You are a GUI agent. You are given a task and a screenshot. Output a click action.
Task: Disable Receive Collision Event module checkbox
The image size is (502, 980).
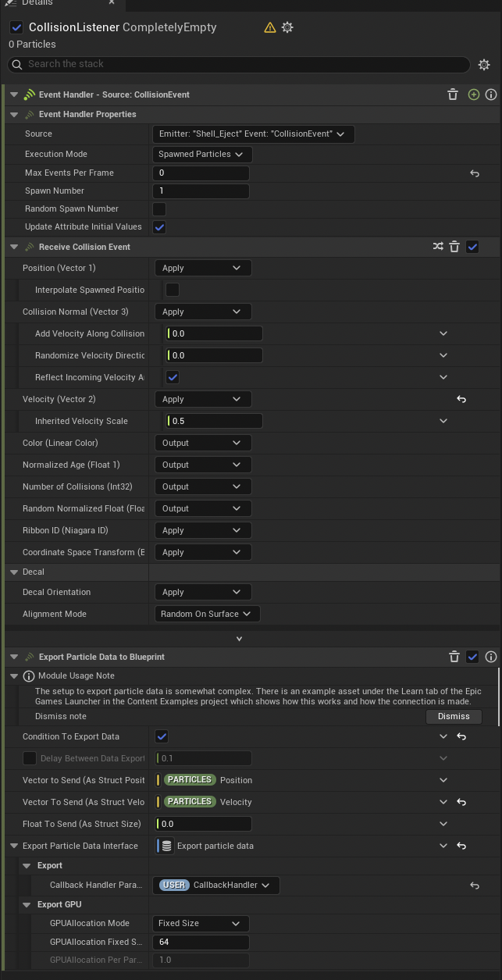[x=472, y=247]
